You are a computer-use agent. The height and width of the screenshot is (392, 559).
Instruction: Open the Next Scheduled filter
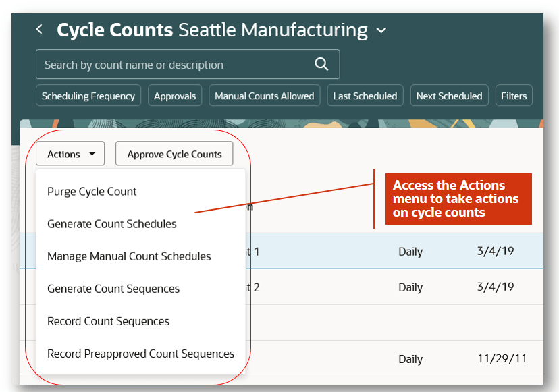449,96
